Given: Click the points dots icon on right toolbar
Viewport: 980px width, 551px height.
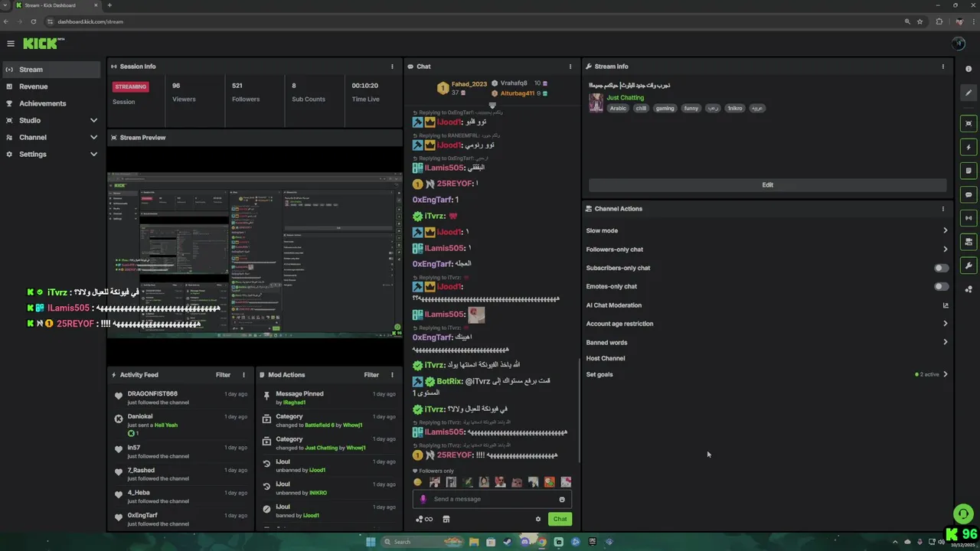Looking at the screenshot, I should [x=969, y=289].
